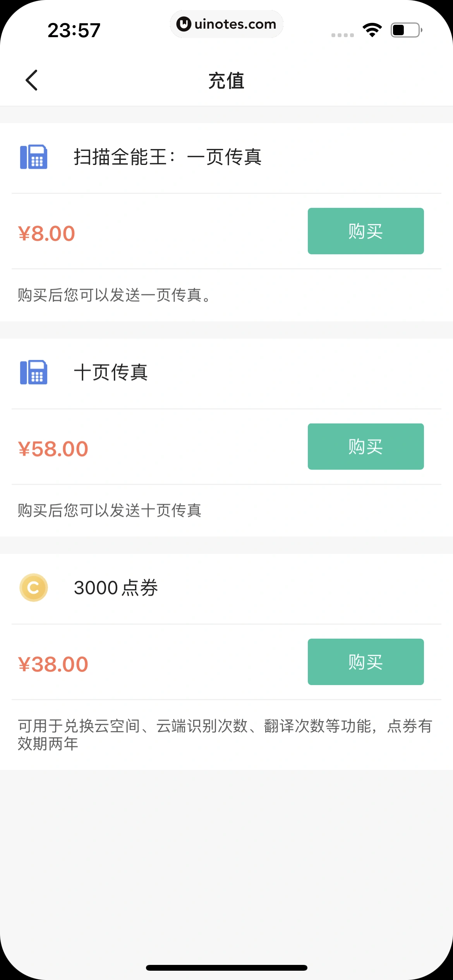Tap the Wi-Fi status icon
The width and height of the screenshot is (453, 980).
[372, 30]
